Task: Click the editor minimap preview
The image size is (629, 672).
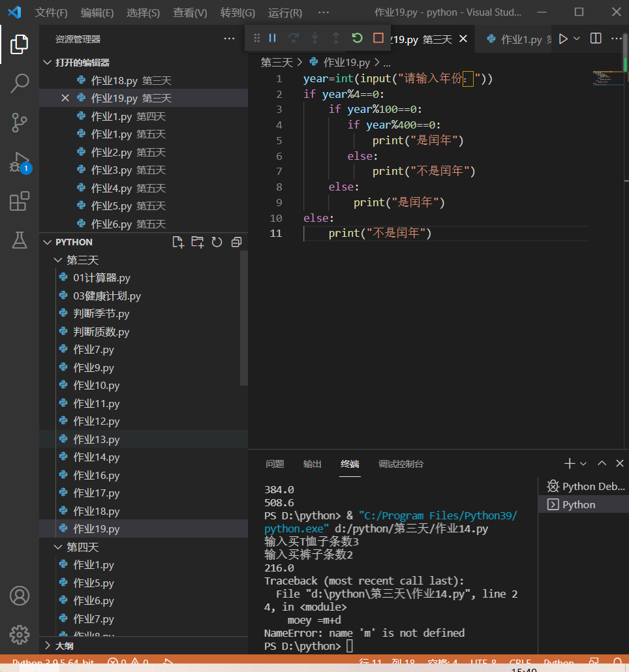Action: click(607, 78)
